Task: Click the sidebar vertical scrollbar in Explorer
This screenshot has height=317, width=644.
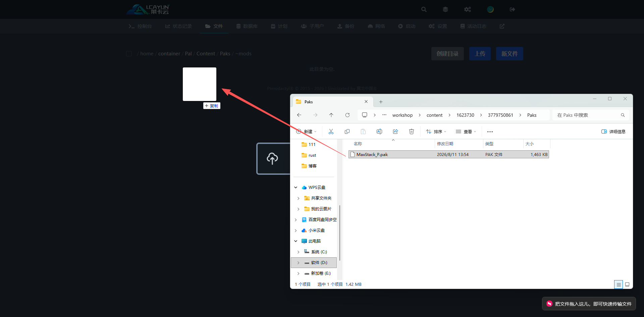Action: coord(340,233)
